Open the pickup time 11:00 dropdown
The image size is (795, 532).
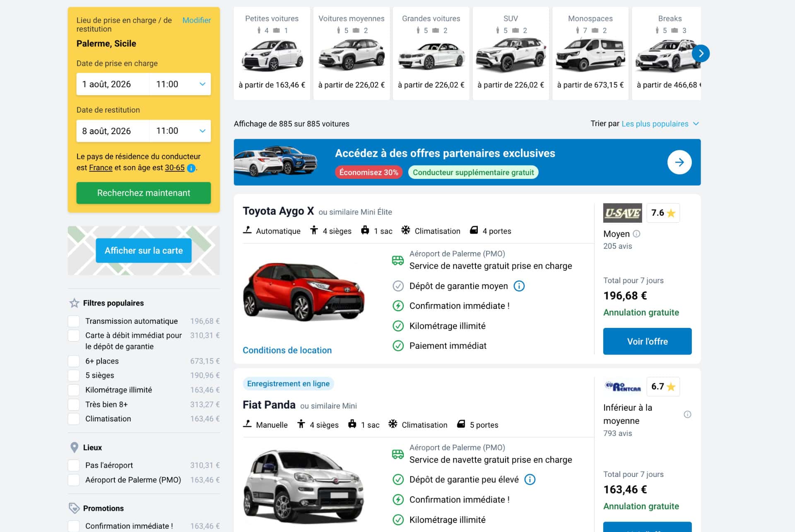click(x=180, y=84)
